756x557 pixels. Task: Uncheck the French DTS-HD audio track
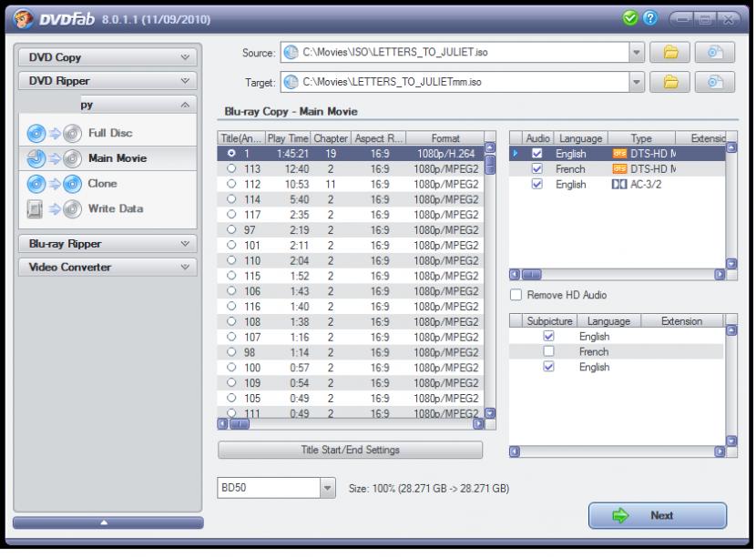click(536, 169)
